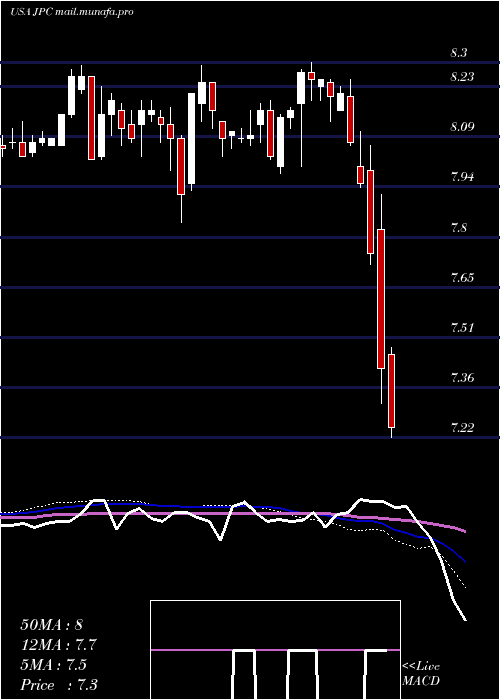The image size is (500, 700).
Task: Click the 7.22 price axis label
Action: pyautogui.click(x=462, y=428)
